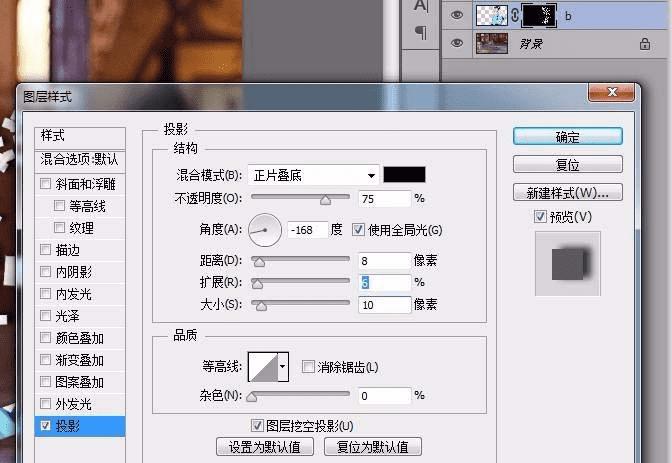The height and width of the screenshot is (463, 672).
Task: Click the 复位 button
Action: [x=567, y=165]
